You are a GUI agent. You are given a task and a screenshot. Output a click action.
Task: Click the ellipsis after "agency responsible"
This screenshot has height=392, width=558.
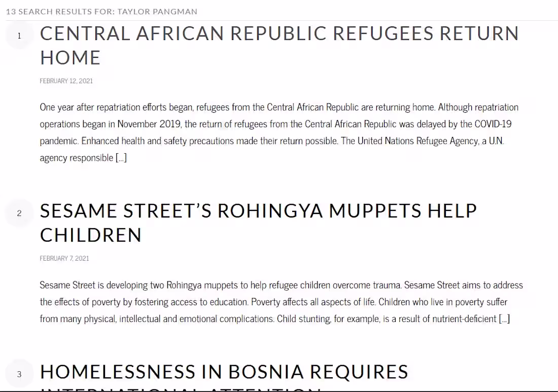(x=121, y=158)
